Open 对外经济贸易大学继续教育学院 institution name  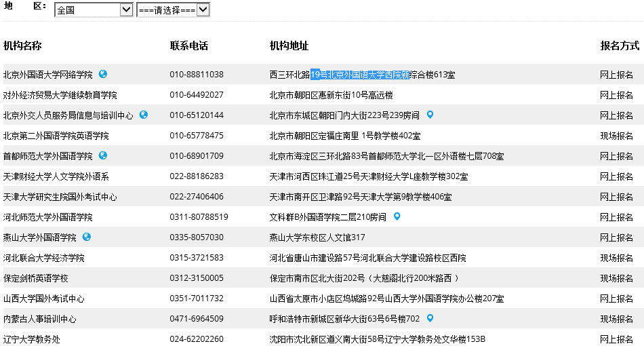pos(60,95)
